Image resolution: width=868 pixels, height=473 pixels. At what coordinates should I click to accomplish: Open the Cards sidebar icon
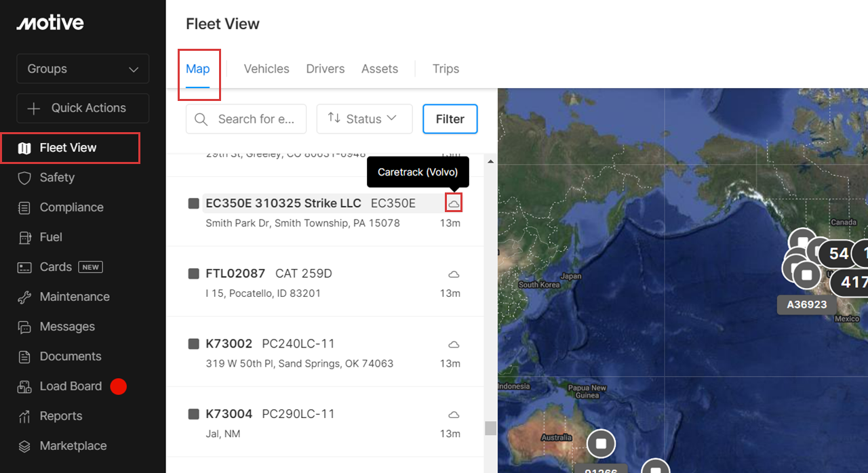[x=24, y=267]
